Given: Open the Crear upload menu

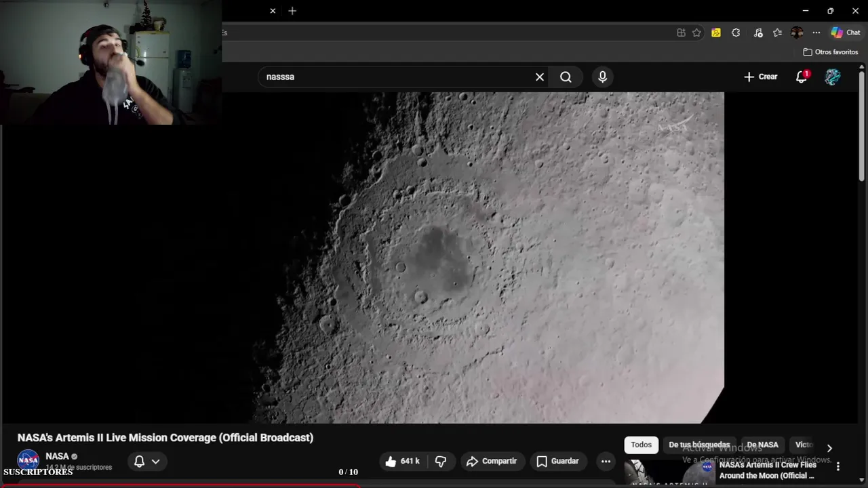Looking at the screenshot, I should (x=761, y=77).
